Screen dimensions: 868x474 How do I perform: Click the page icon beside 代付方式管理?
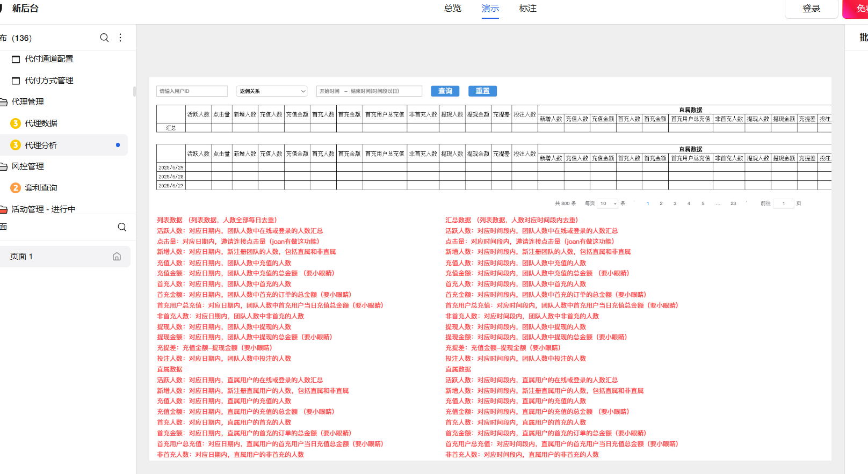16,81
